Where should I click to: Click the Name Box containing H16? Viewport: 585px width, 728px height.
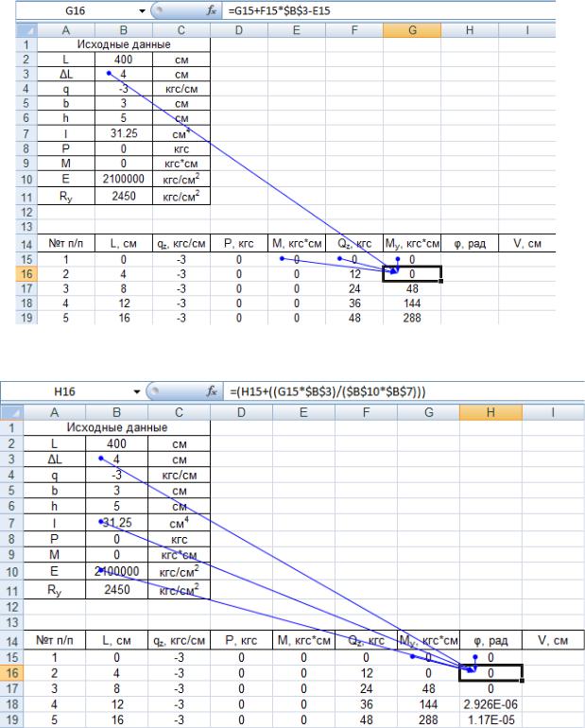(66, 391)
